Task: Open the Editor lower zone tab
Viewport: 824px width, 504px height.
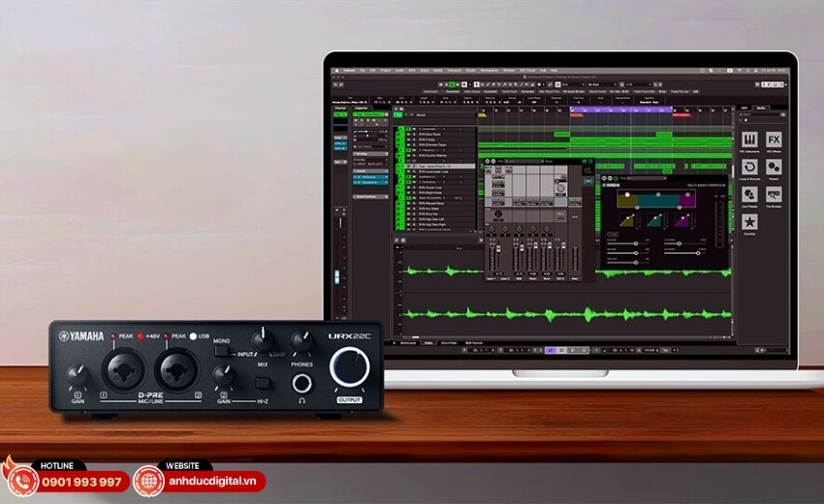Action: coord(428,343)
